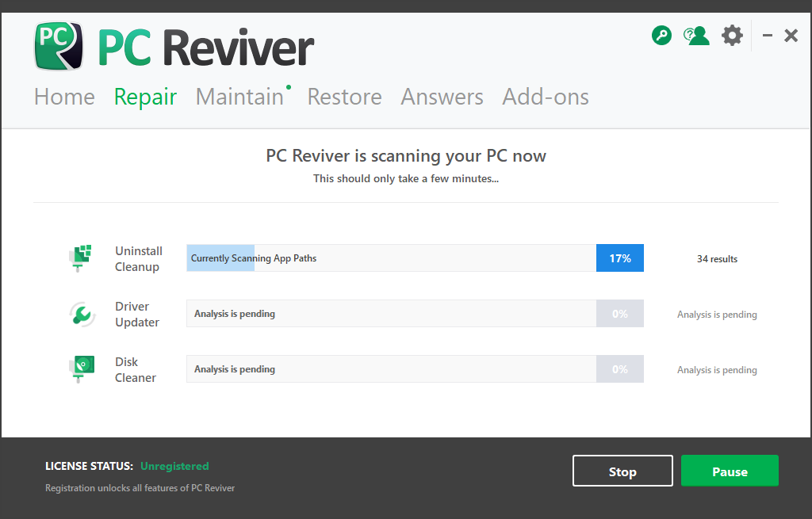The height and width of the screenshot is (519, 812).
Task: Click Driver Updater's right-side pending status
Action: [717, 315]
